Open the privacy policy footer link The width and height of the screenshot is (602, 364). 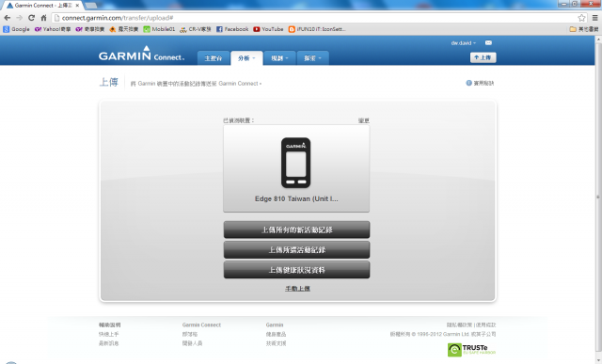459,324
